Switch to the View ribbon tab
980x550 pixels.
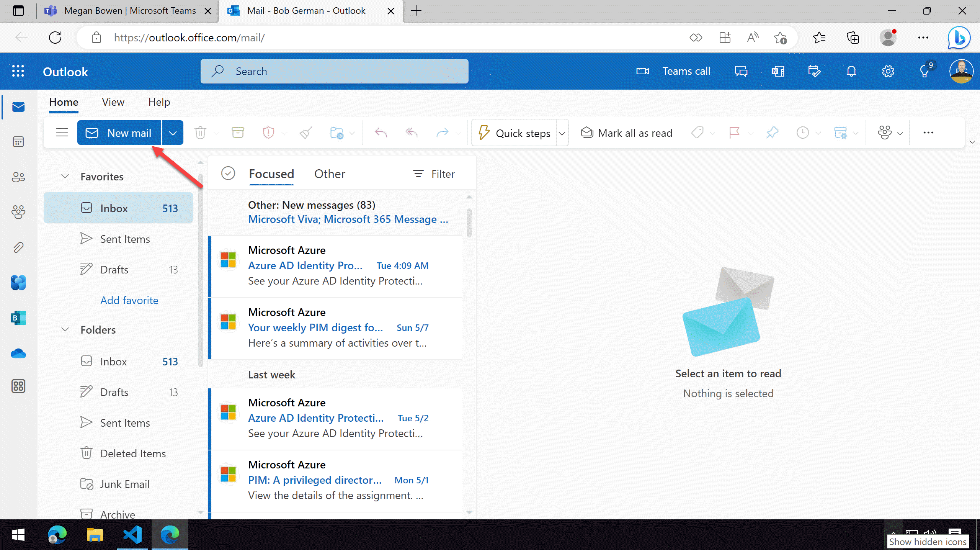113,102
